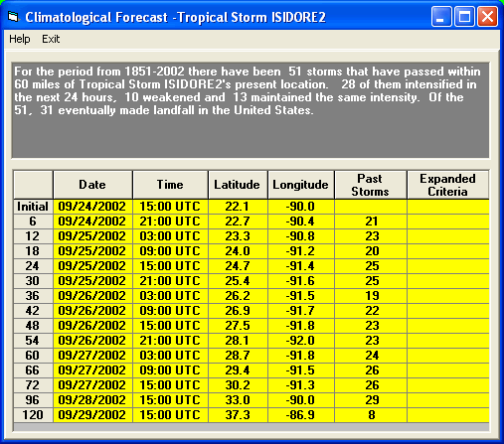Close the Climatological Forecast window
The width and height of the screenshot is (504, 444).
487,17
